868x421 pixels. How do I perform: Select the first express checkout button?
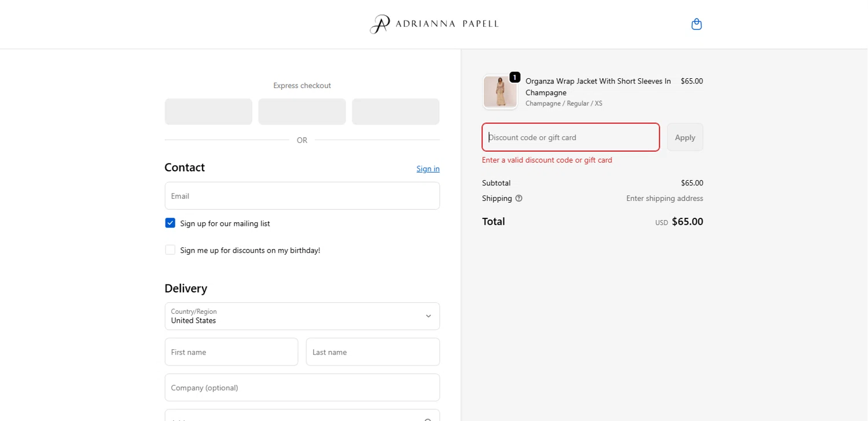point(208,112)
